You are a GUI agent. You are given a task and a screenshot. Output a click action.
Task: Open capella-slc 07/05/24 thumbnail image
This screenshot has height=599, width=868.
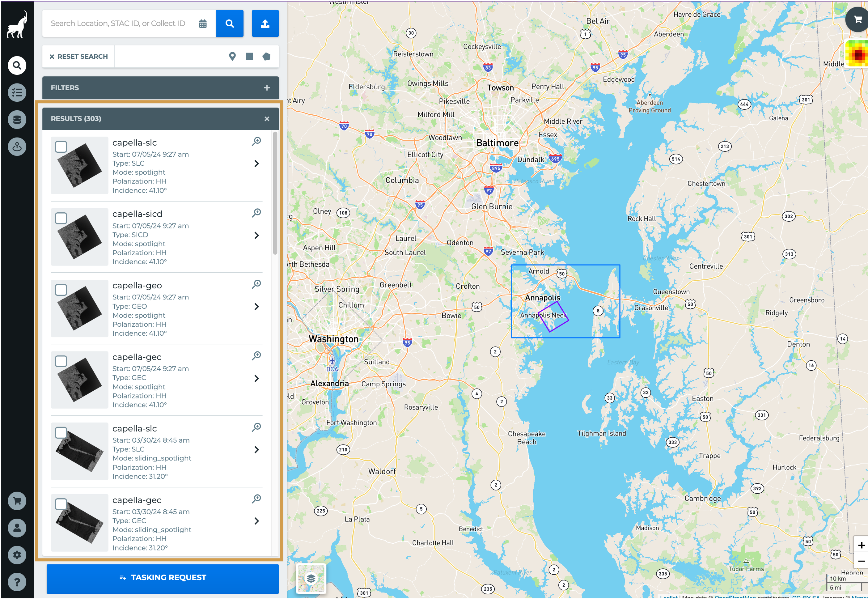(x=79, y=166)
